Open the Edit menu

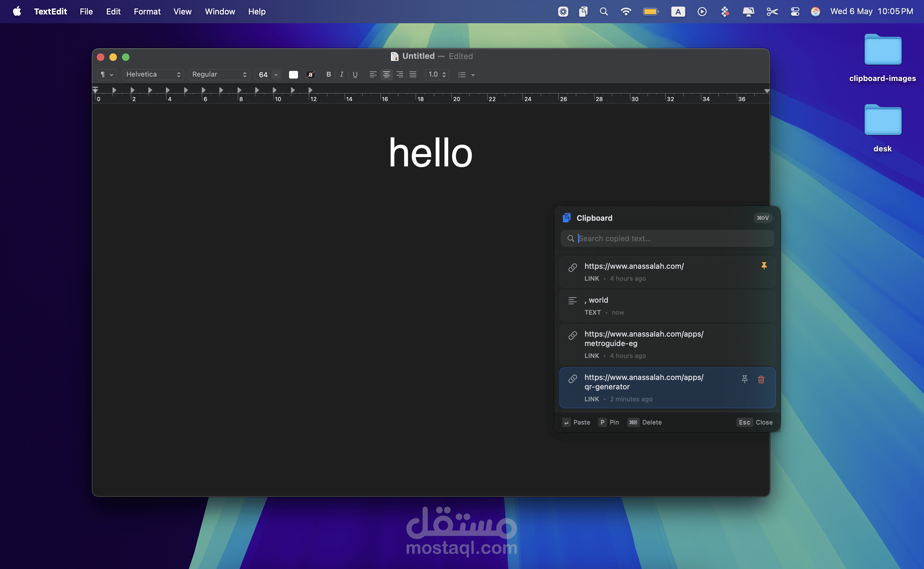click(x=113, y=12)
